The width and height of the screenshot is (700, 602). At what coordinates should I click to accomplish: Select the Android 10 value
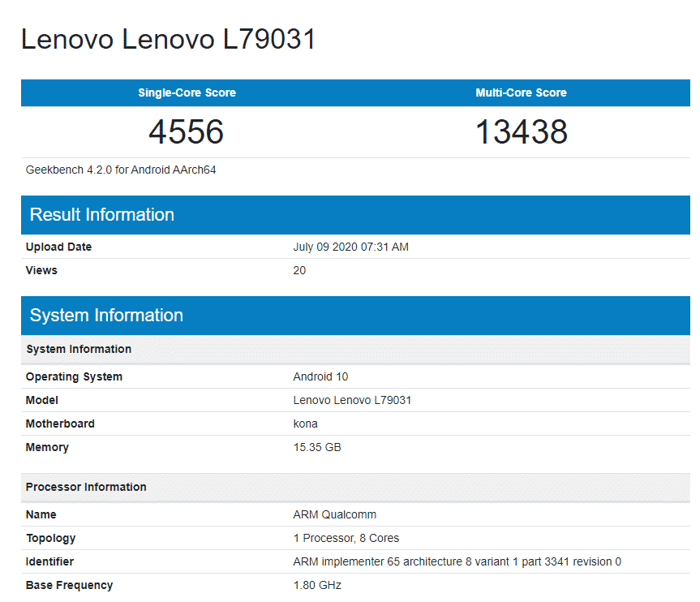click(320, 377)
